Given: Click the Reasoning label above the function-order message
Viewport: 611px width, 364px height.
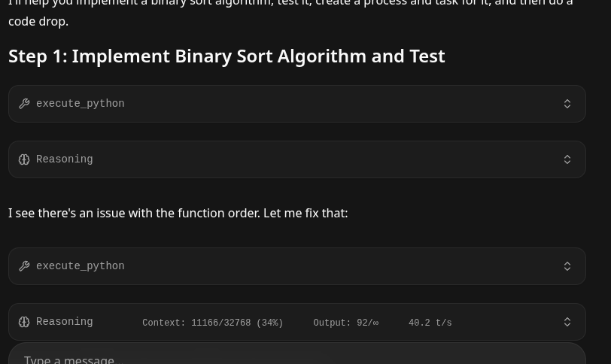Looking at the screenshot, I should pos(65,159).
